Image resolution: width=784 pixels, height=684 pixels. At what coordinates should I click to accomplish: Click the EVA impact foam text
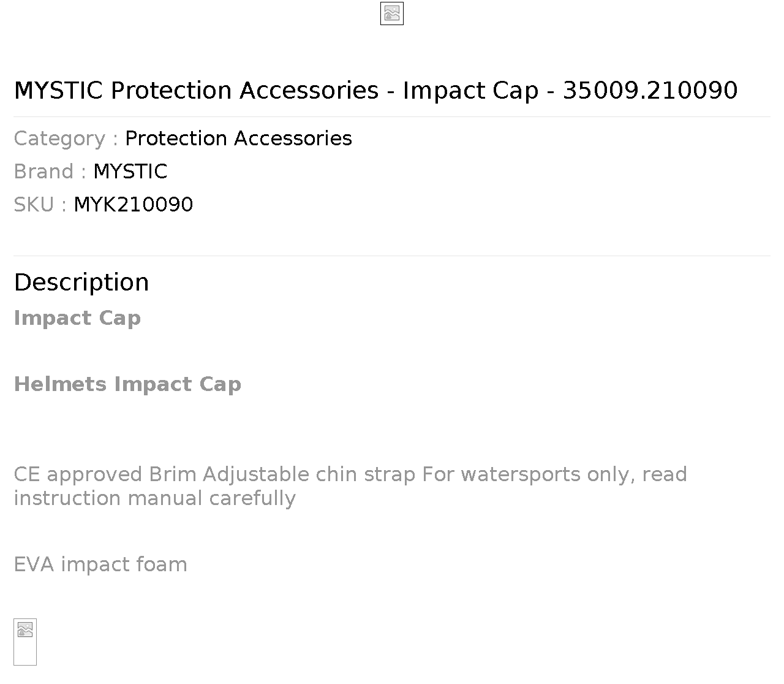[x=100, y=564]
